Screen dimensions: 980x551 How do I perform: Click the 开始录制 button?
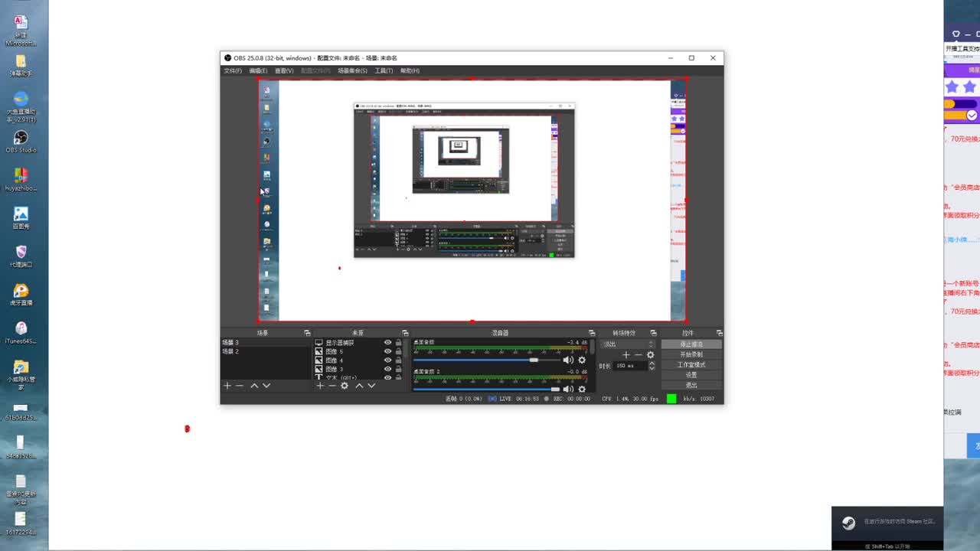point(691,354)
